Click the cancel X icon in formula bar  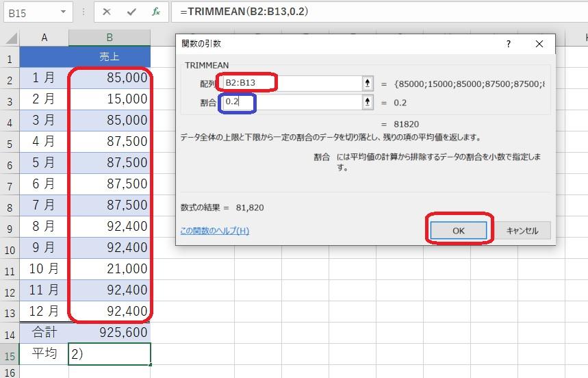(x=107, y=12)
